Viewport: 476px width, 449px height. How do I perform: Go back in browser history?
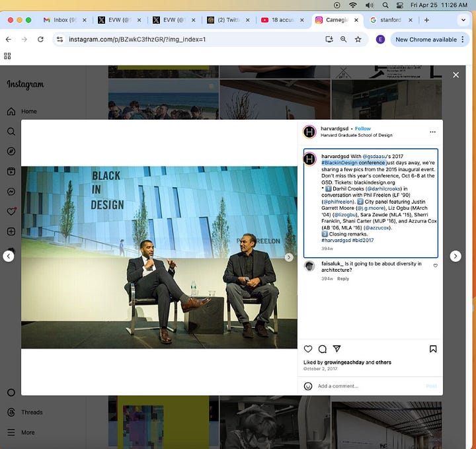pyautogui.click(x=9, y=39)
